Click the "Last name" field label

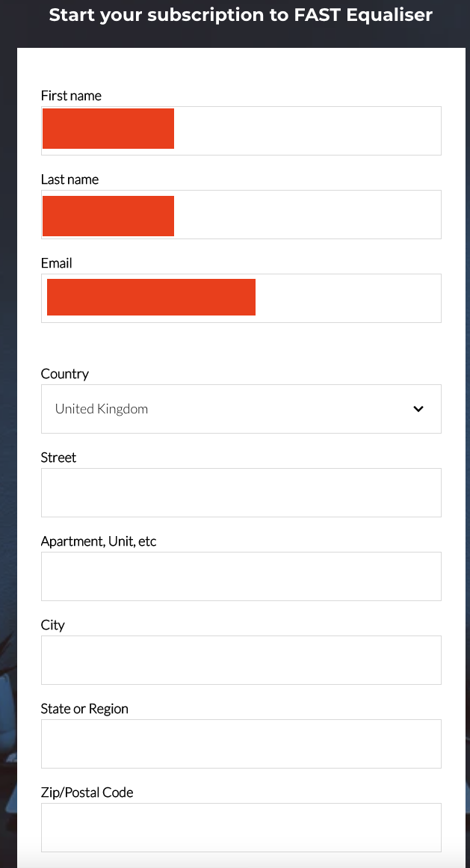click(69, 179)
